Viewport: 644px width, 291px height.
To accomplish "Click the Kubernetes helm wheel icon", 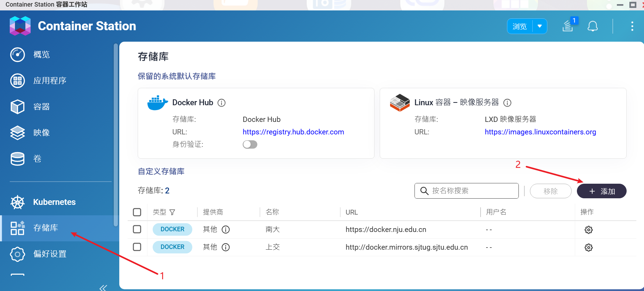I will (17, 202).
